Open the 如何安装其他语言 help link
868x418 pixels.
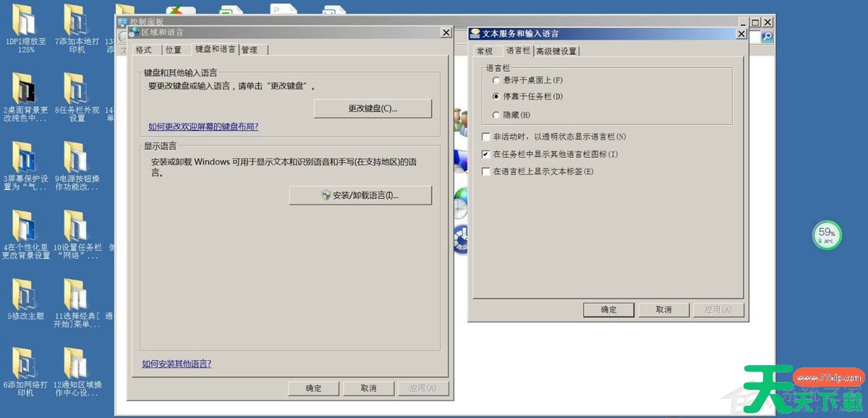[x=177, y=364]
